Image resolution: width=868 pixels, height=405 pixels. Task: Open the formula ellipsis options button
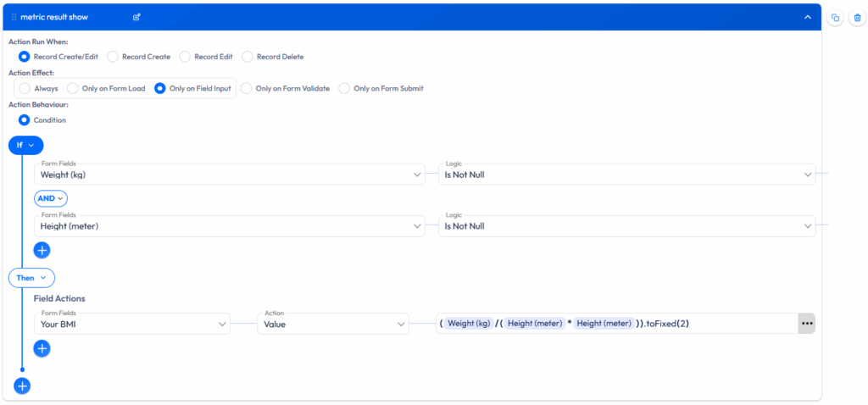pos(806,323)
